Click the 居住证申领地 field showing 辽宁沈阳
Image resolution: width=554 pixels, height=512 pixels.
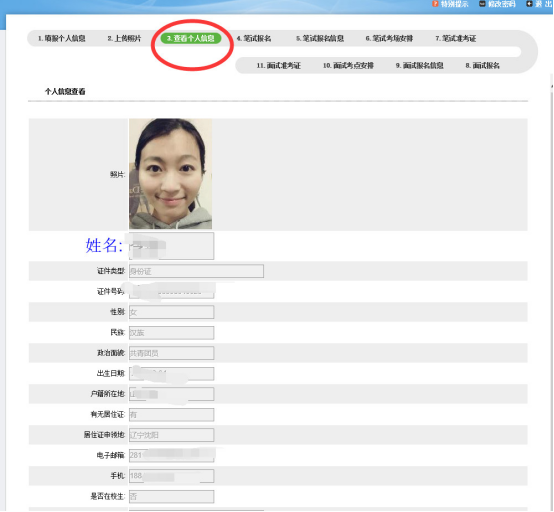tap(171, 435)
